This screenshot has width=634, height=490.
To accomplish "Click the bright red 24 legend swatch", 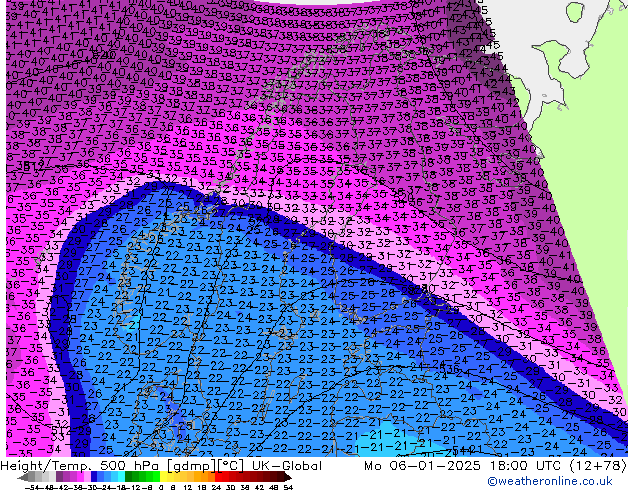I will (x=219, y=476).
